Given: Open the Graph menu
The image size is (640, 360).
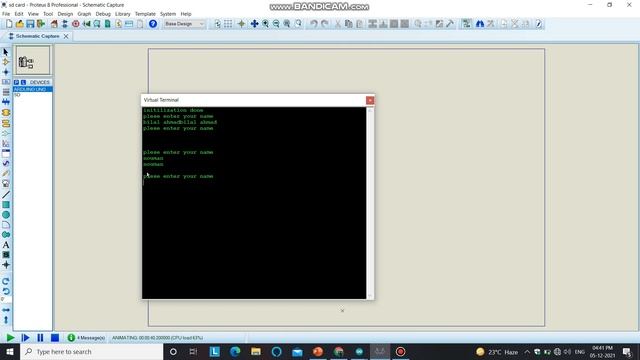Looking at the screenshot, I should 84,14.
